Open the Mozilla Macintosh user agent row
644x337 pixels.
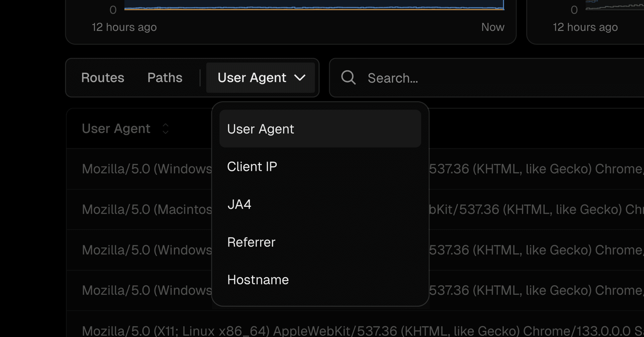click(147, 210)
